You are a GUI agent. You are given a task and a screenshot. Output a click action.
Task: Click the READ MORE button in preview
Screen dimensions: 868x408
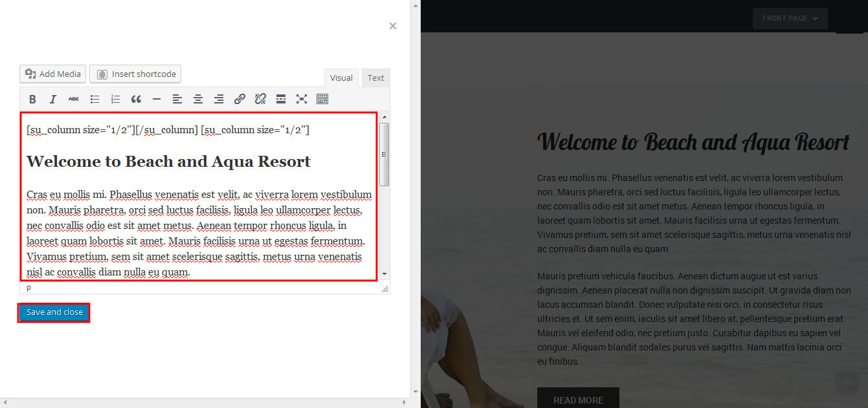[x=578, y=398]
